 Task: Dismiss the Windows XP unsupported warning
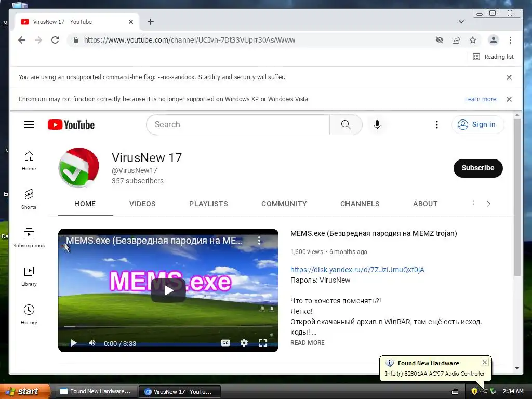pyautogui.click(x=509, y=99)
